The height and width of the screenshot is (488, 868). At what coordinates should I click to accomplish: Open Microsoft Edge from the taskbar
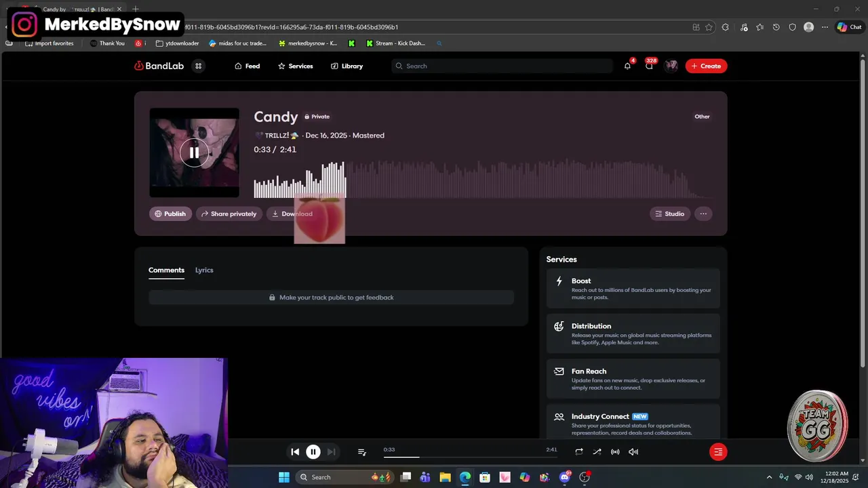click(465, 477)
